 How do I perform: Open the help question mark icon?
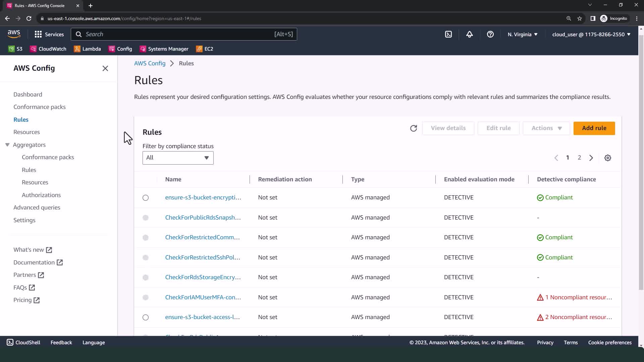[490, 34]
